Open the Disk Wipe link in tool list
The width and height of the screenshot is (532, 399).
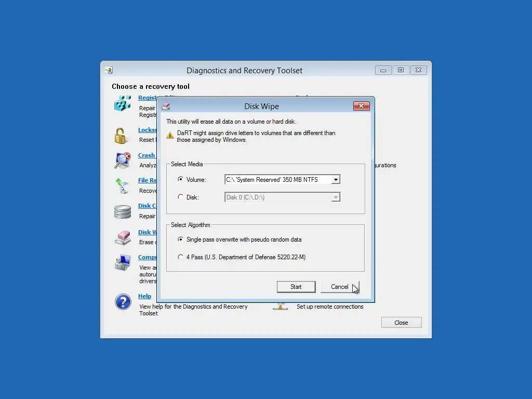click(147, 232)
